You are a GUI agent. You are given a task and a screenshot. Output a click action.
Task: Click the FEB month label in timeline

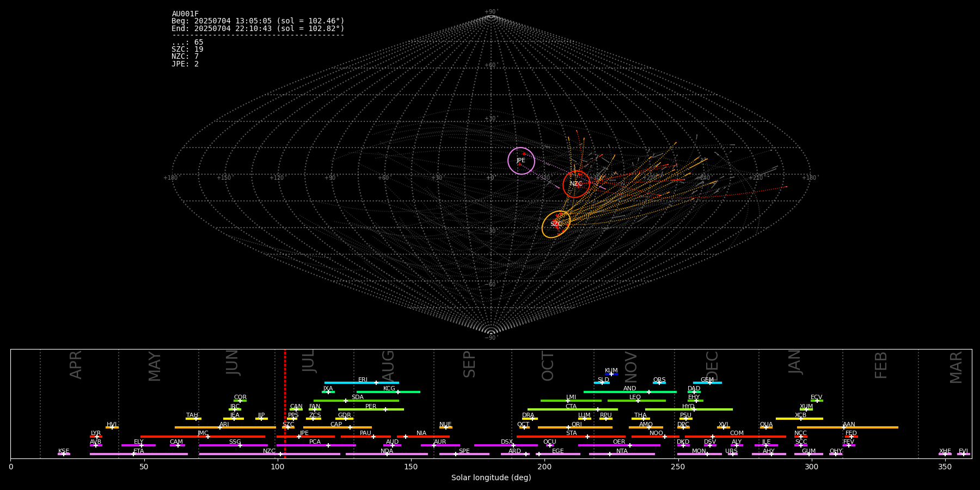[880, 365]
